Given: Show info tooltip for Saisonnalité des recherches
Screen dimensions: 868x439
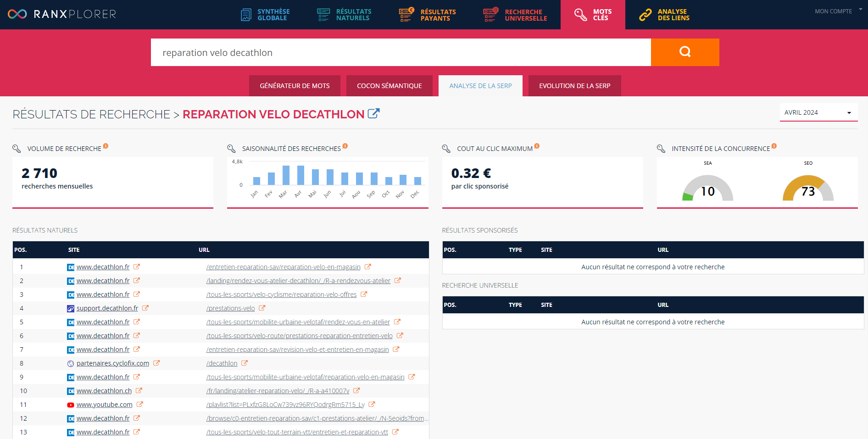Looking at the screenshot, I should point(345,146).
